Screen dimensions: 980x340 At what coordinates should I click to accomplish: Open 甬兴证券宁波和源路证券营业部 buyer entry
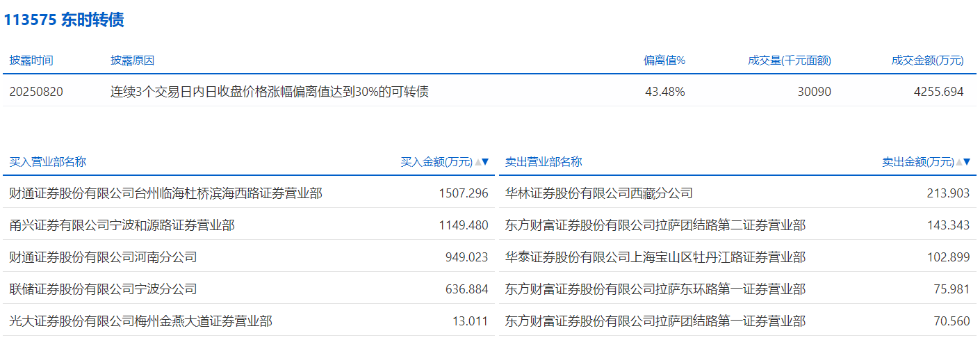click(x=122, y=225)
